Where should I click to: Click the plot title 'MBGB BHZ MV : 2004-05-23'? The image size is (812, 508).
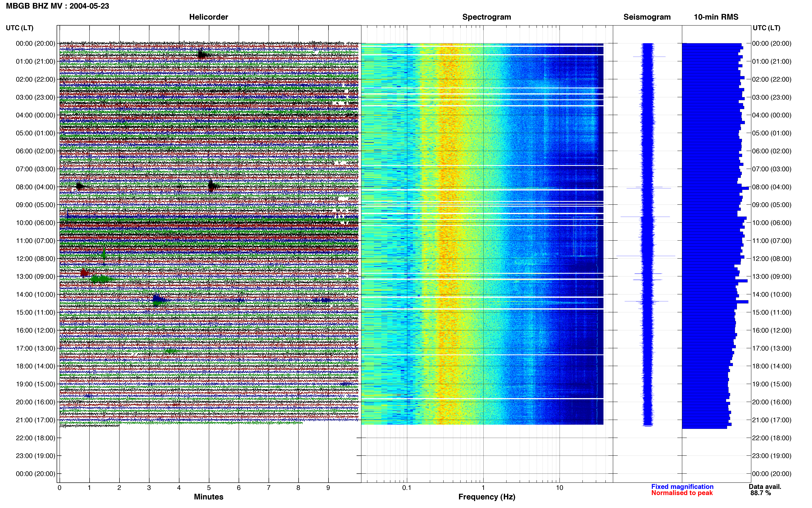(57, 6)
